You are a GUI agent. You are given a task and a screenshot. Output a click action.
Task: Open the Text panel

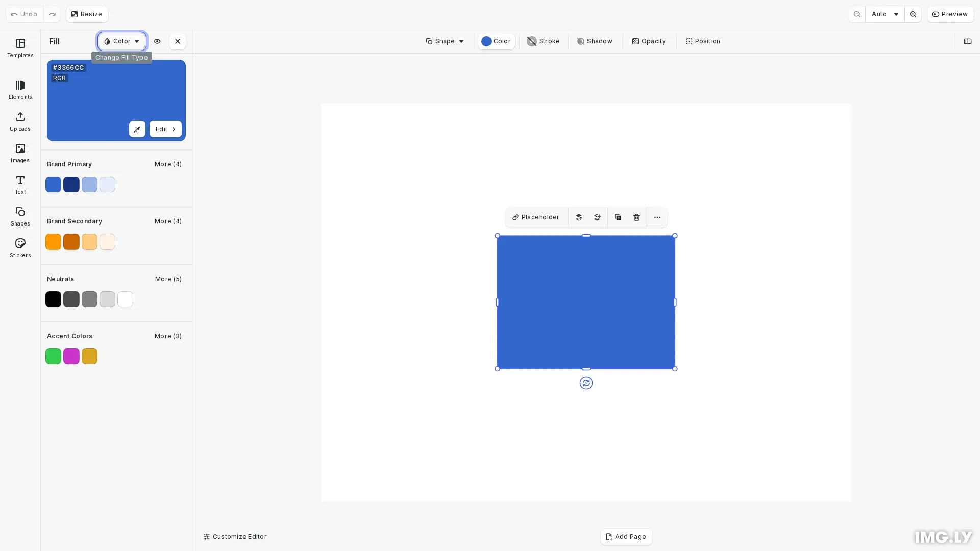coord(20,184)
